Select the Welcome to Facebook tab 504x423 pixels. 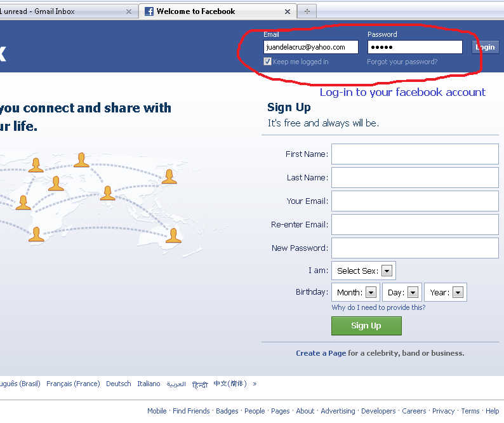pos(218,11)
